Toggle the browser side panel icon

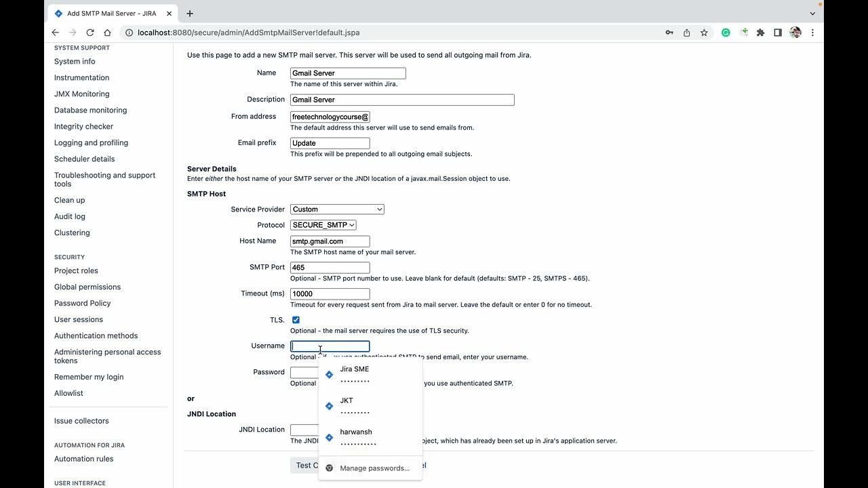(778, 33)
